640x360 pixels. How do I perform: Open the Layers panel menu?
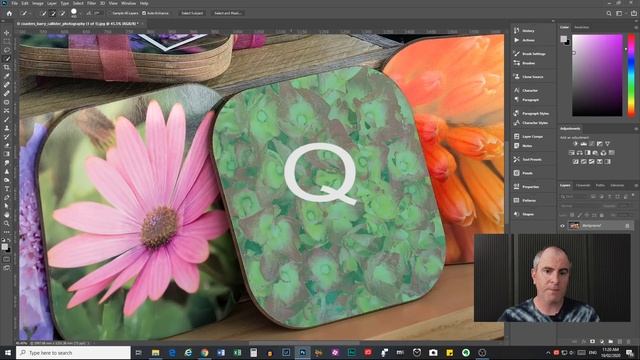tap(636, 185)
